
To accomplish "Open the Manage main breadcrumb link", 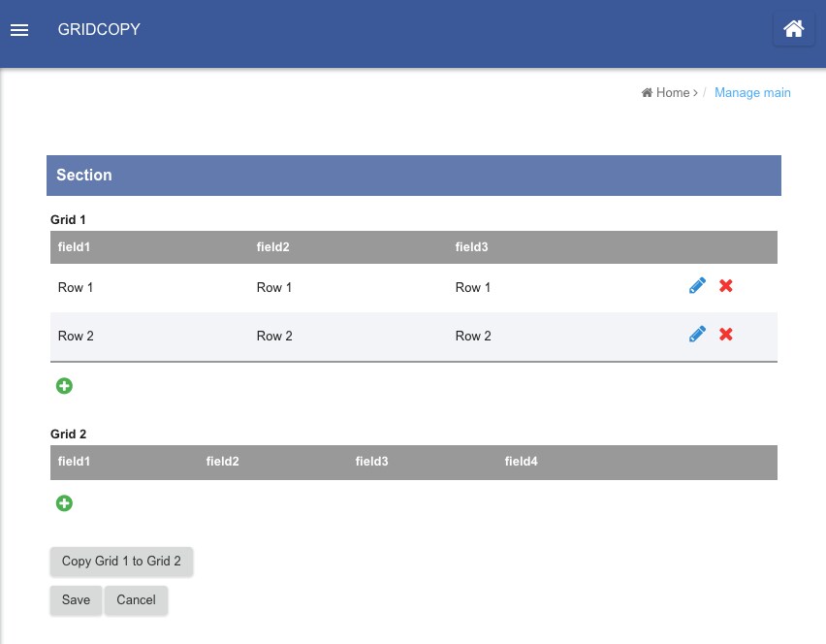I will tap(752, 93).
